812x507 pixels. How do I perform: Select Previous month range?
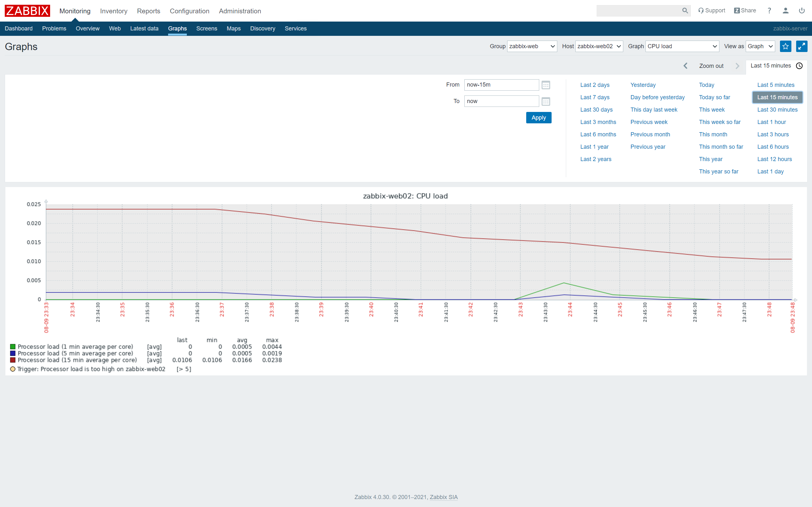coord(650,135)
